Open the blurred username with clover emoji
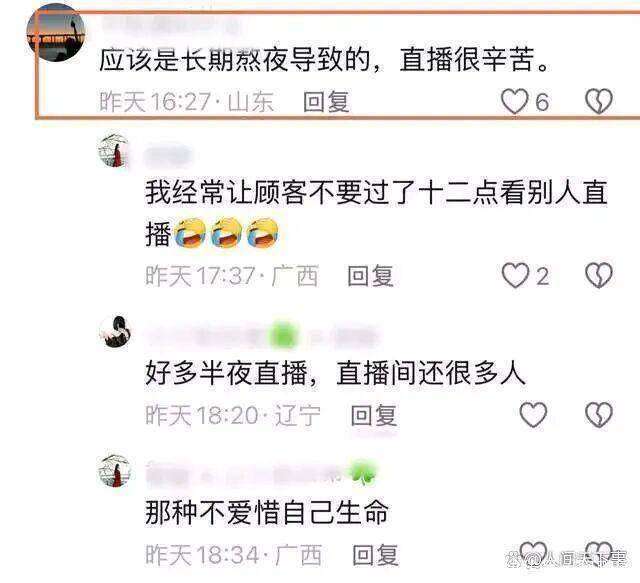Image resolution: width=640 pixels, height=583 pixels. [x=262, y=474]
